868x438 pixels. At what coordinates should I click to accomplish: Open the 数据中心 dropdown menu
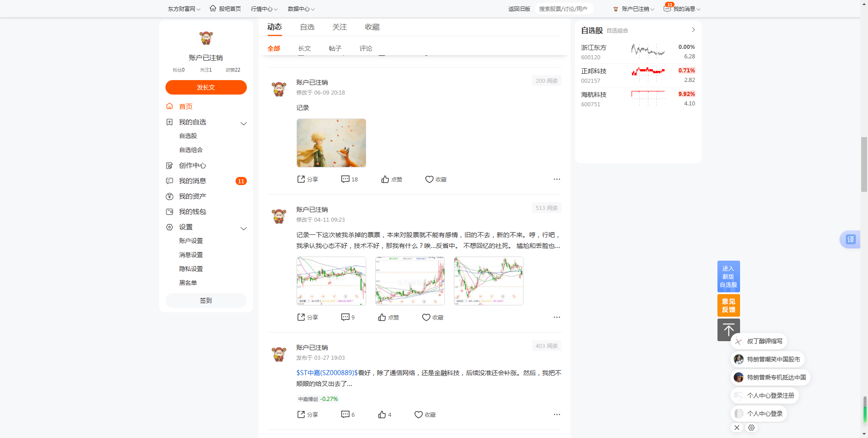(301, 9)
